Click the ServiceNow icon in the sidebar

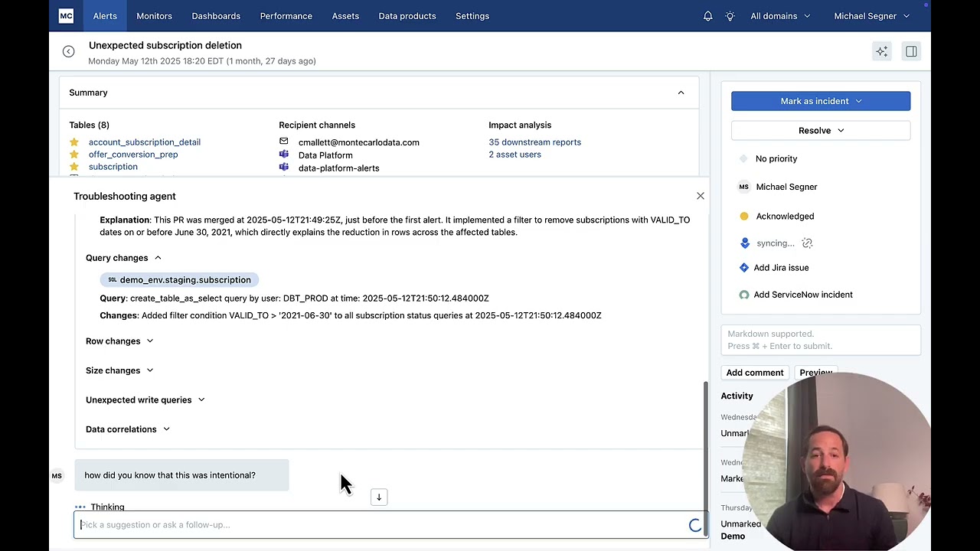click(743, 295)
